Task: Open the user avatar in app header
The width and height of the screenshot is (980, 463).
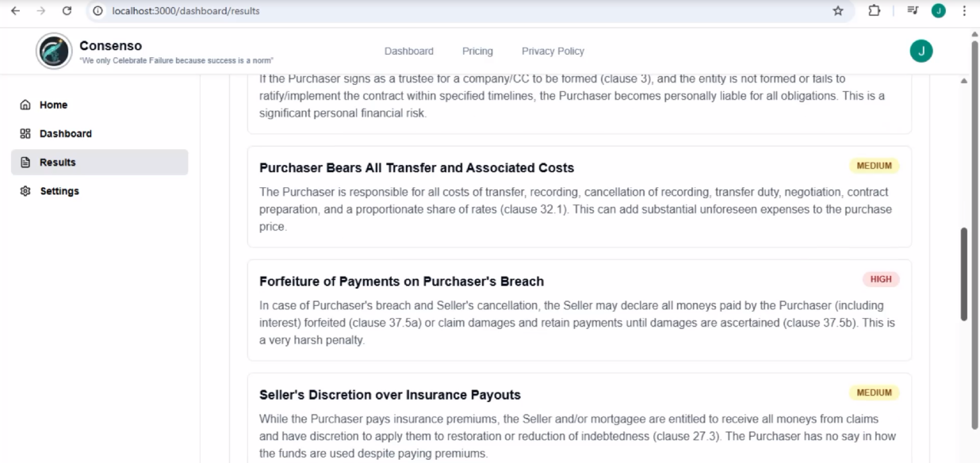Action: pos(921,52)
